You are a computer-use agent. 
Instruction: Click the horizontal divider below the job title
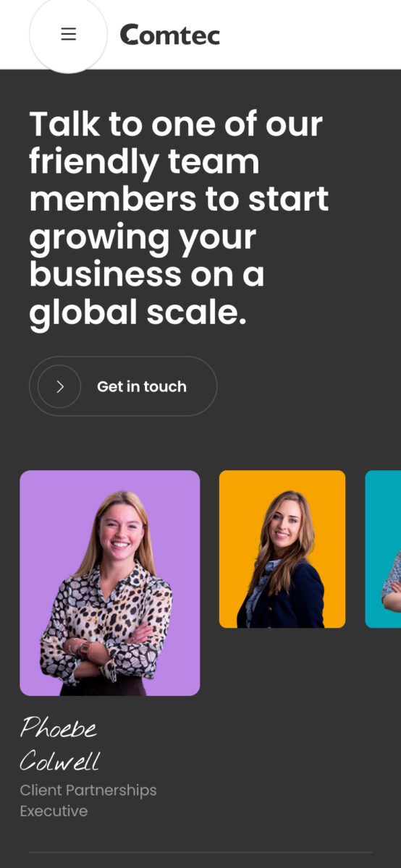pos(200,853)
